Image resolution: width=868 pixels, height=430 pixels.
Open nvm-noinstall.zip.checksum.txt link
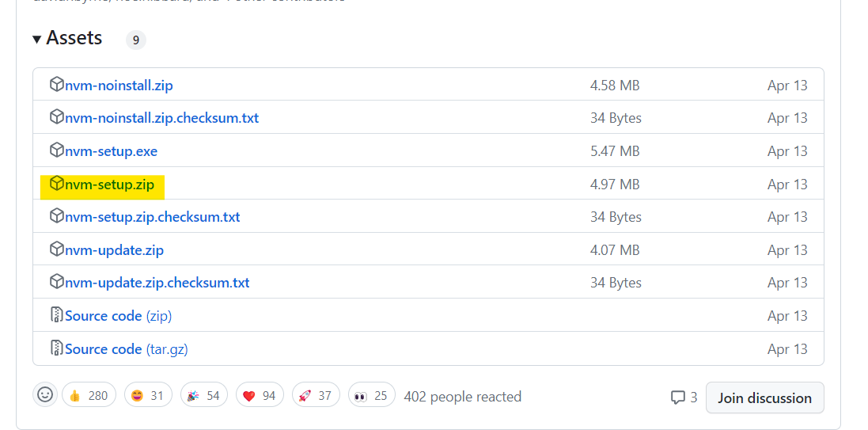pos(161,119)
